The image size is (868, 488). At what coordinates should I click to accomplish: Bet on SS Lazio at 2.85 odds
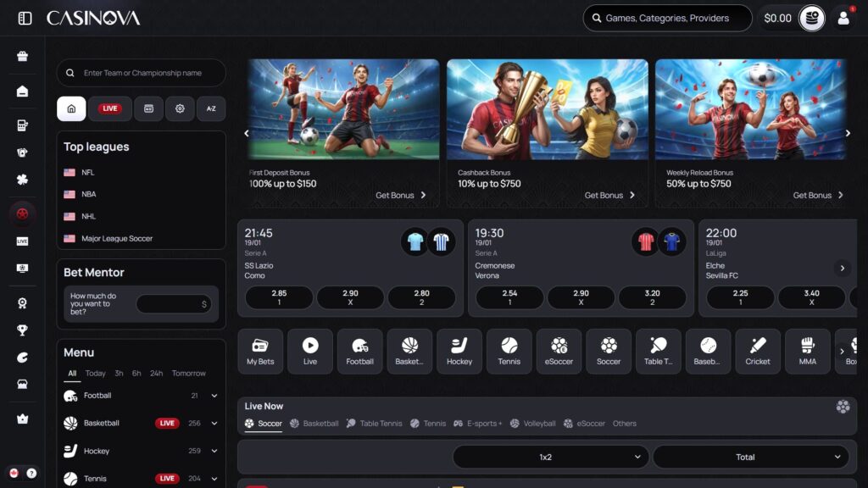click(x=278, y=297)
